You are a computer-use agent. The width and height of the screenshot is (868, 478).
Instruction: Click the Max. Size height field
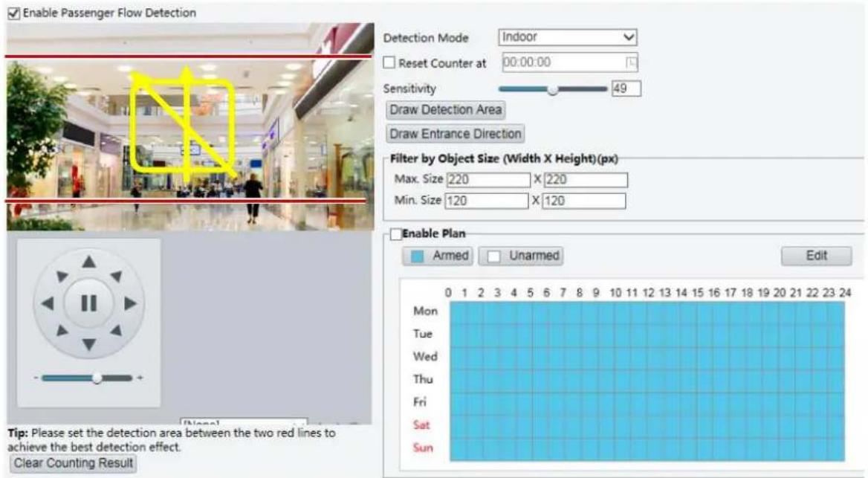point(586,179)
